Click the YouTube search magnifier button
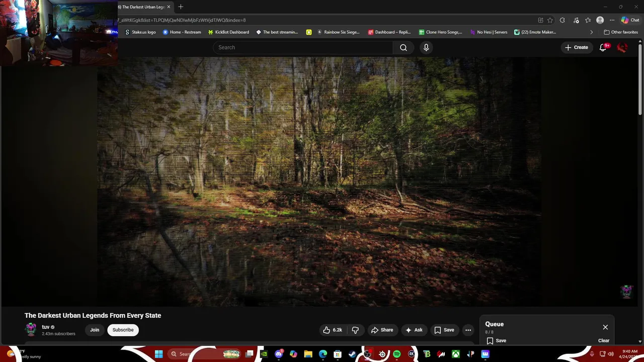This screenshot has height=362, width=644. coord(404,47)
